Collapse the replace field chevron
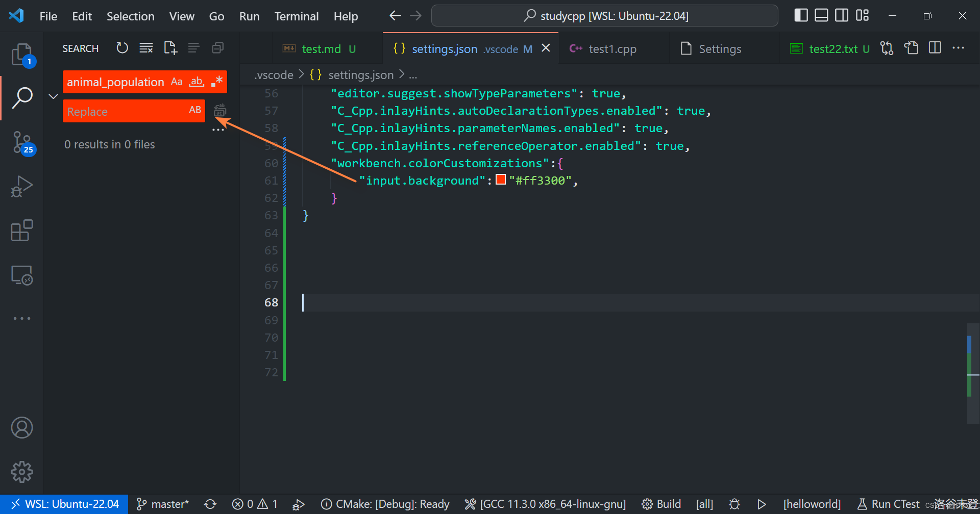This screenshot has height=514, width=980. (x=53, y=96)
